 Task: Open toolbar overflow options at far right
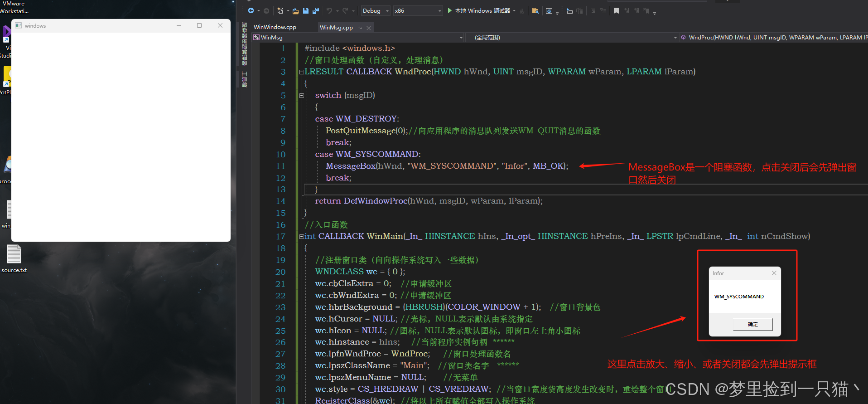point(654,13)
